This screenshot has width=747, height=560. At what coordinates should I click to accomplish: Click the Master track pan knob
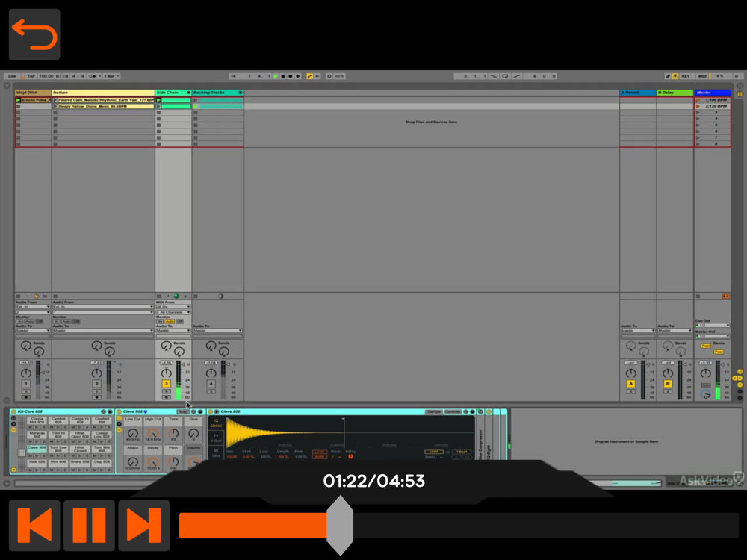[706, 373]
